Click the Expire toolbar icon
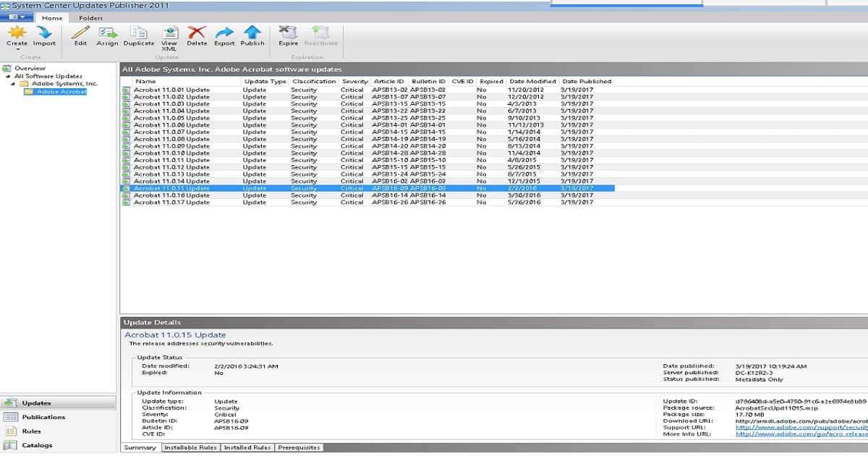Viewport: 868px width, 456px height. (289, 32)
